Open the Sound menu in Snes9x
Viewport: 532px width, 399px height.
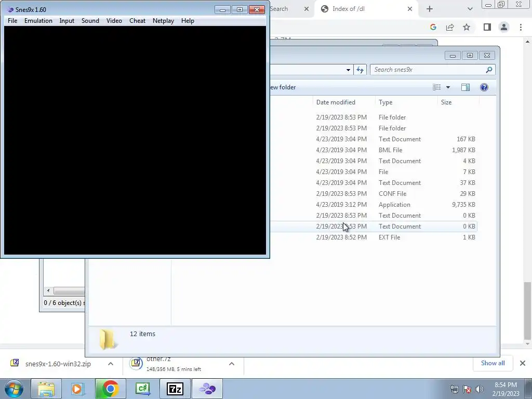[90, 21]
